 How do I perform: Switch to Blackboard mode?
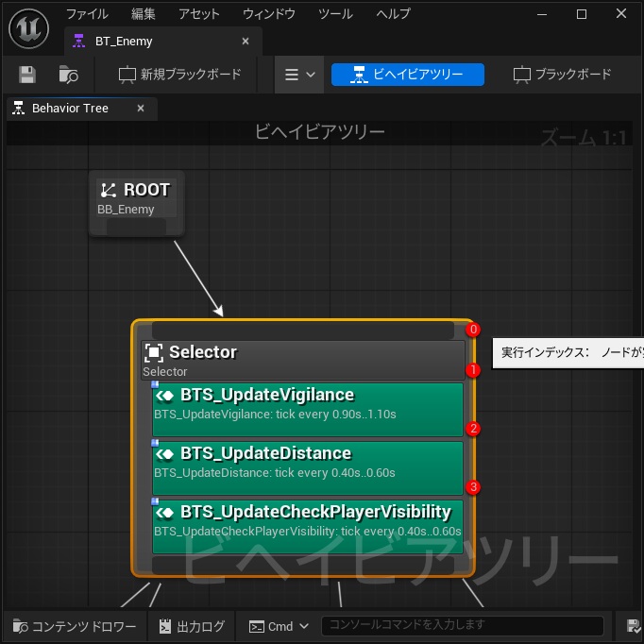[x=562, y=75]
